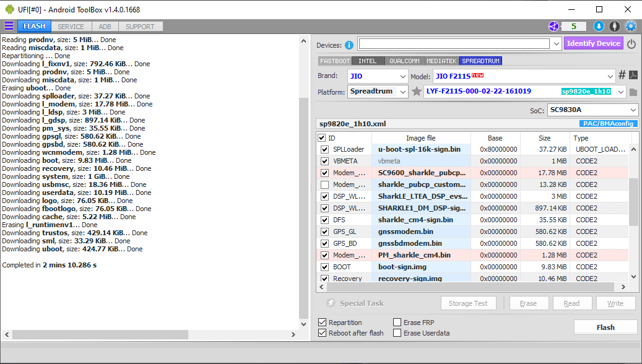This screenshot has width=642, height=364.
Task: Open the settings gear icon
Action: tap(631, 26)
